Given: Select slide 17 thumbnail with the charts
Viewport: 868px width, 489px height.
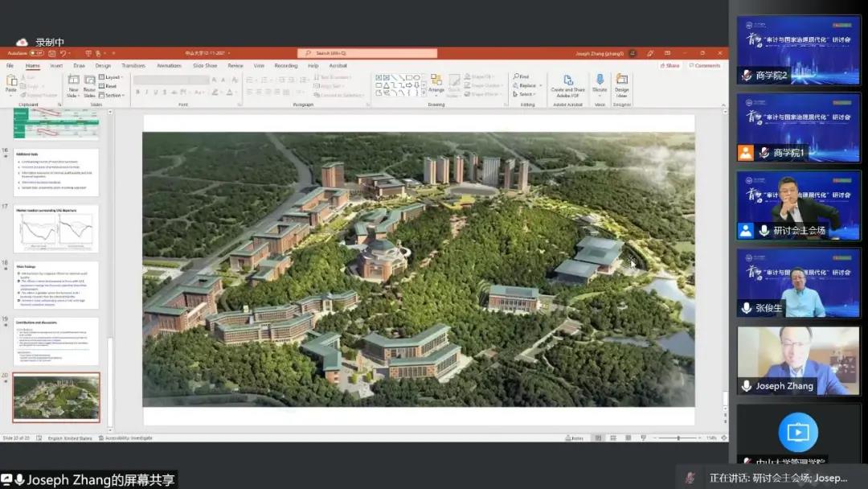Looking at the screenshot, I should pyautogui.click(x=56, y=228).
